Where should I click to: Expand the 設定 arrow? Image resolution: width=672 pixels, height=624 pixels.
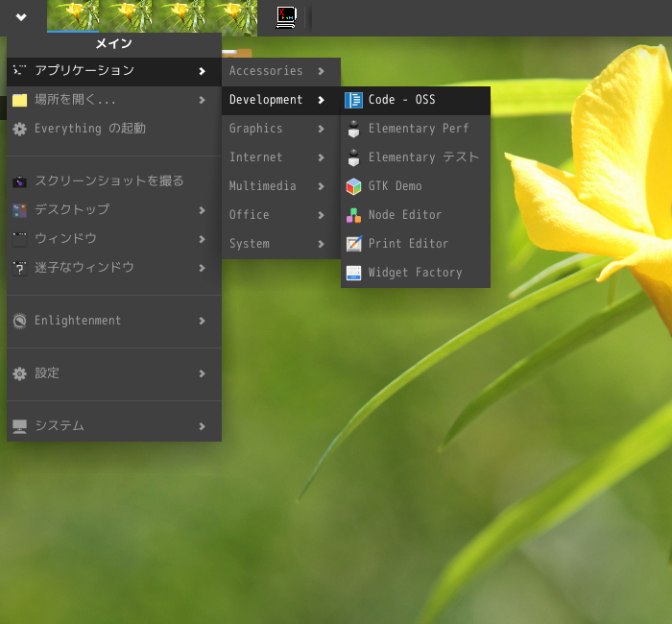tap(202, 373)
